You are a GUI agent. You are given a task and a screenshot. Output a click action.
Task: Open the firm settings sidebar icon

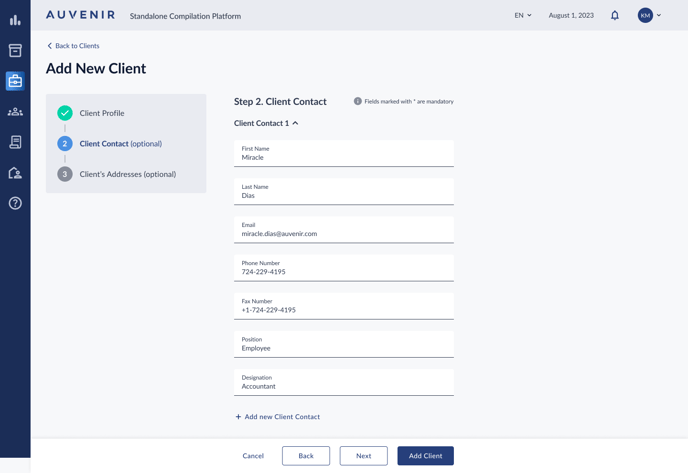pyautogui.click(x=15, y=173)
